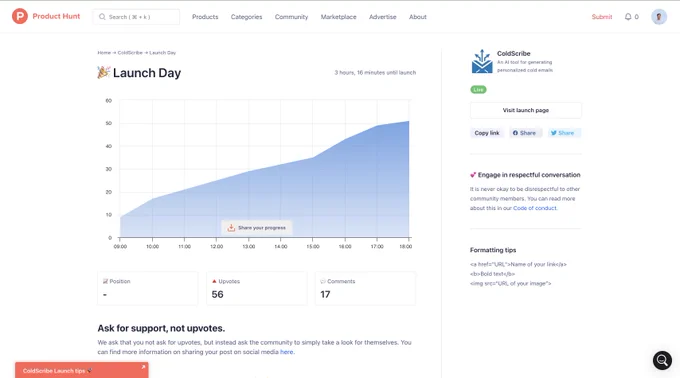Click the 18:00 chart axis label
The image size is (680, 378).
pos(406,247)
